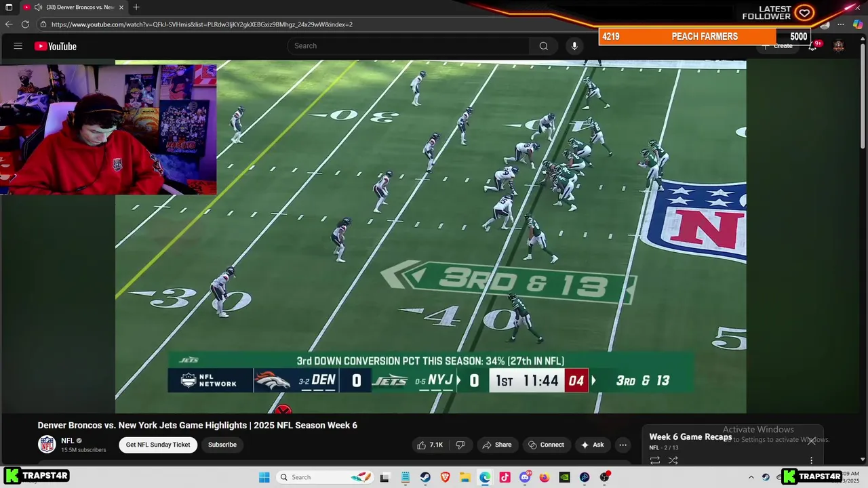Click the browser address bar URL
The image size is (868, 488).
coord(202,24)
